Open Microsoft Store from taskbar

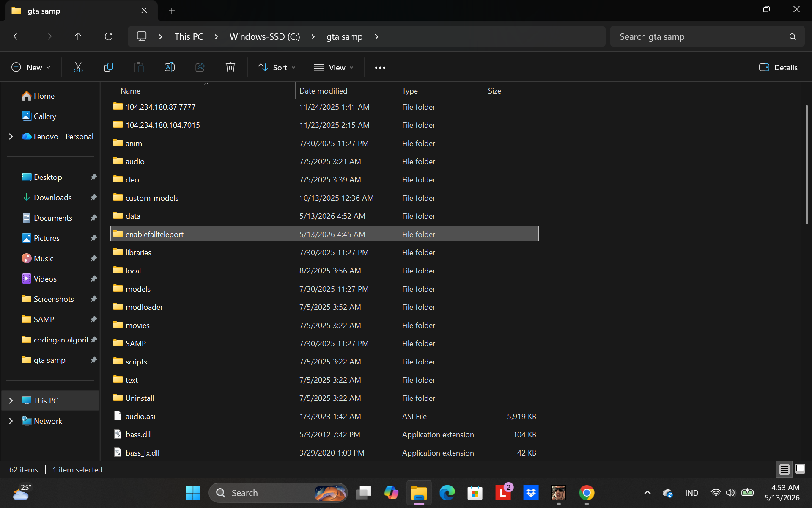pos(475,493)
